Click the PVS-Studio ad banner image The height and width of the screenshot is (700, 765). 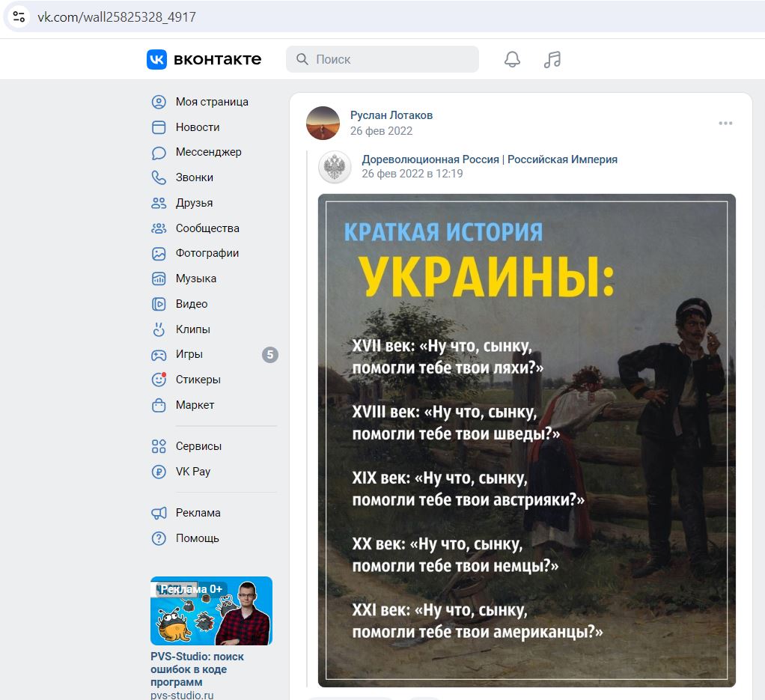coord(211,611)
